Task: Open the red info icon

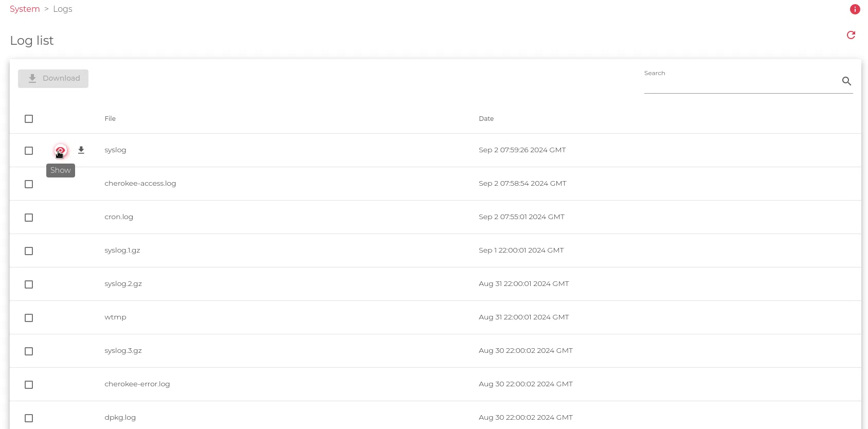Action: (855, 9)
